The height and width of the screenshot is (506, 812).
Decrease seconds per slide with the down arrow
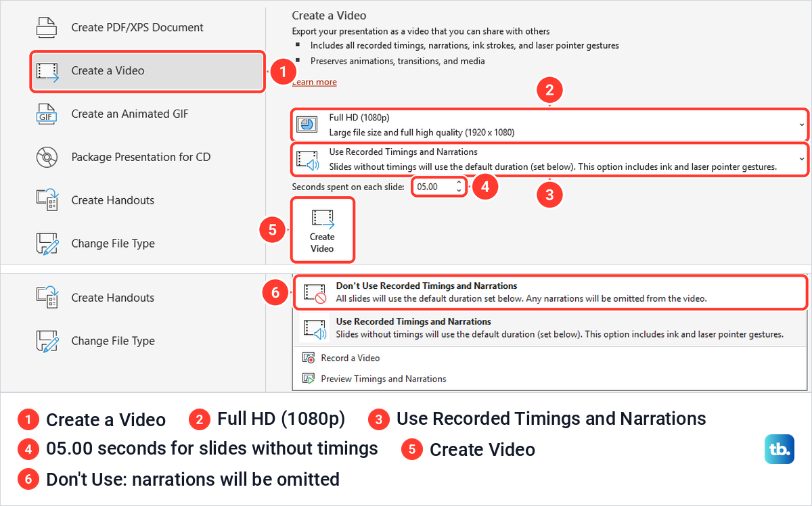(x=459, y=191)
